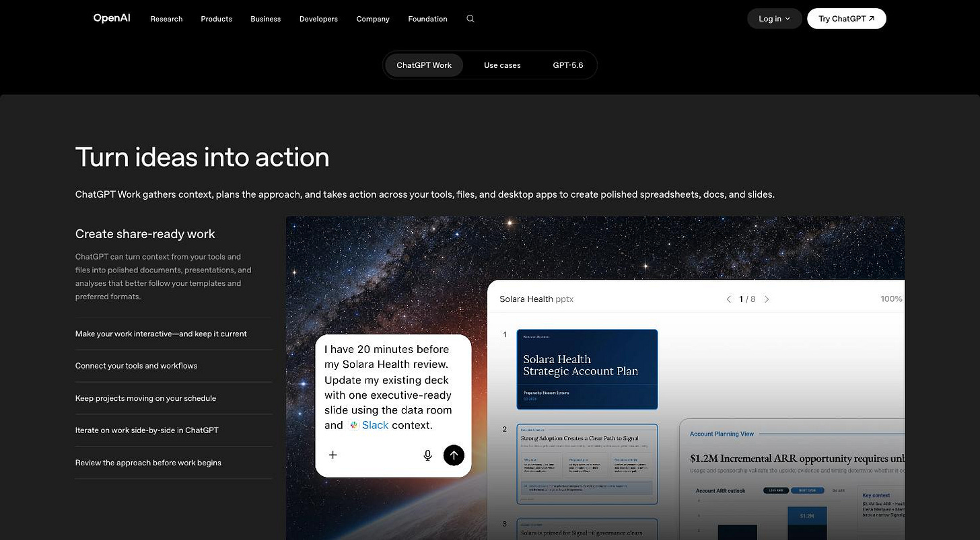Expand 'Review the approach before work begins'
This screenshot has width=980, height=540.
pos(174,463)
